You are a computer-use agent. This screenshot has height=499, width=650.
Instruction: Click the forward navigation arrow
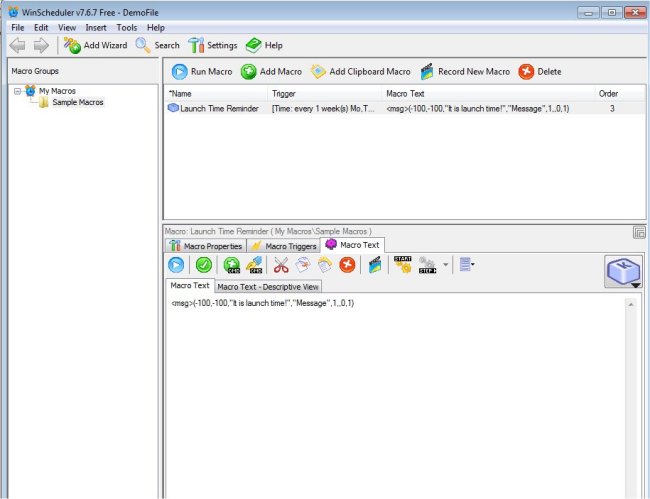(x=41, y=45)
